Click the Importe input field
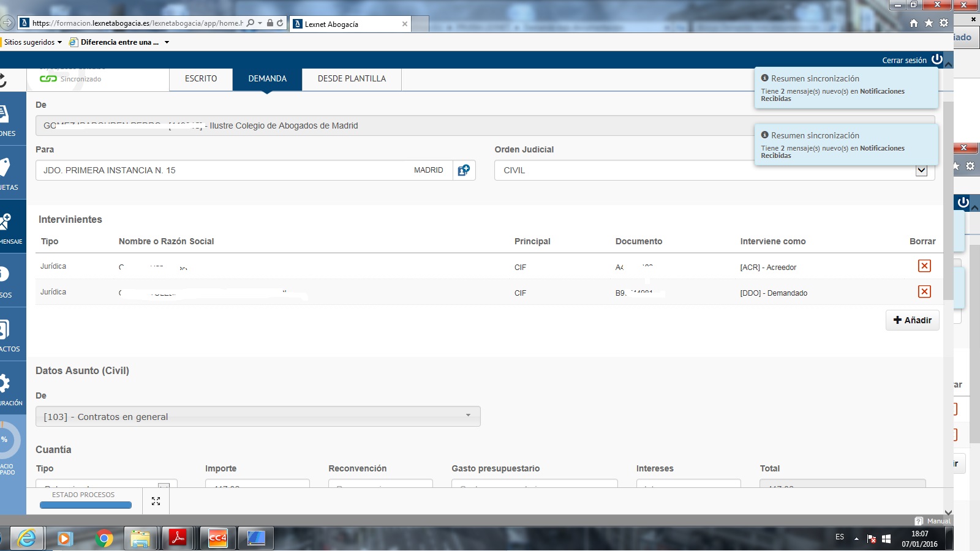The width and height of the screenshot is (980, 551). coord(257,485)
